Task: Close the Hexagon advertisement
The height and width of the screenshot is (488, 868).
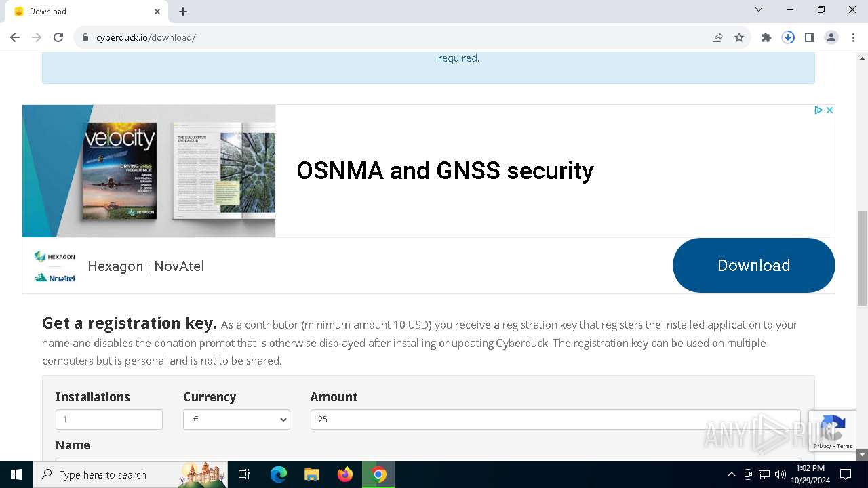Action: 829,110
